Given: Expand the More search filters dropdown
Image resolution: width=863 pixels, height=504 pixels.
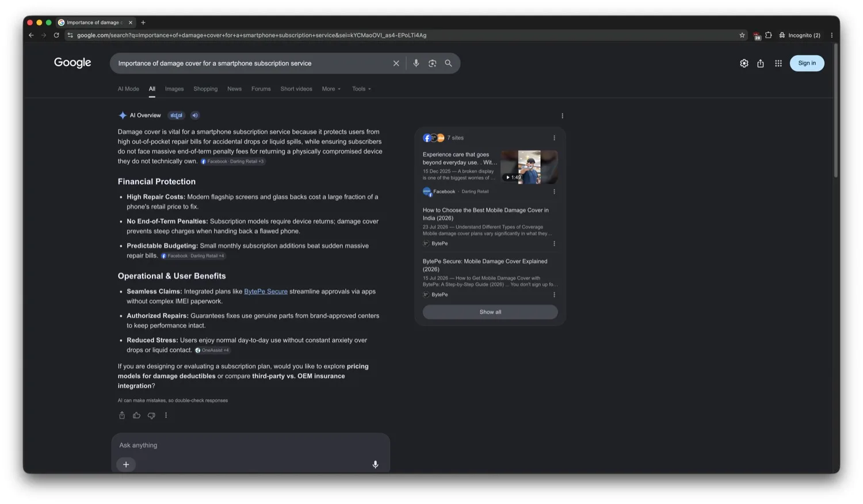Looking at the screenshot, I should click(x=331, y=89).
